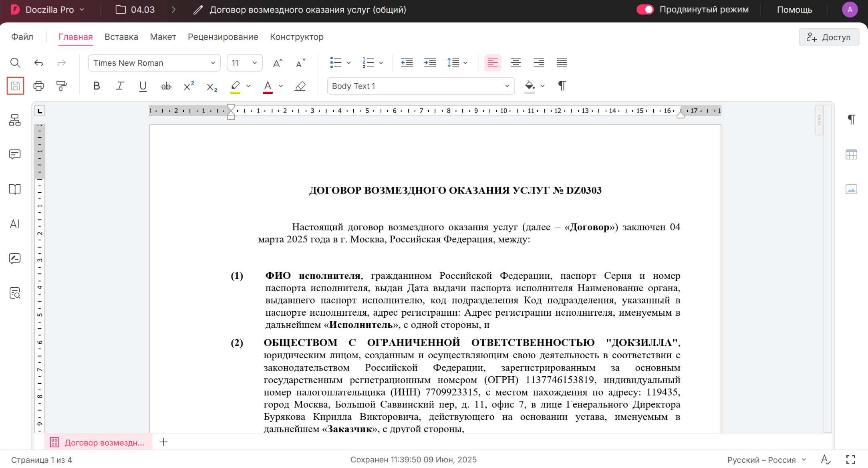Click the save document icon
868x468 pixels.
click(x=15, y=86)
